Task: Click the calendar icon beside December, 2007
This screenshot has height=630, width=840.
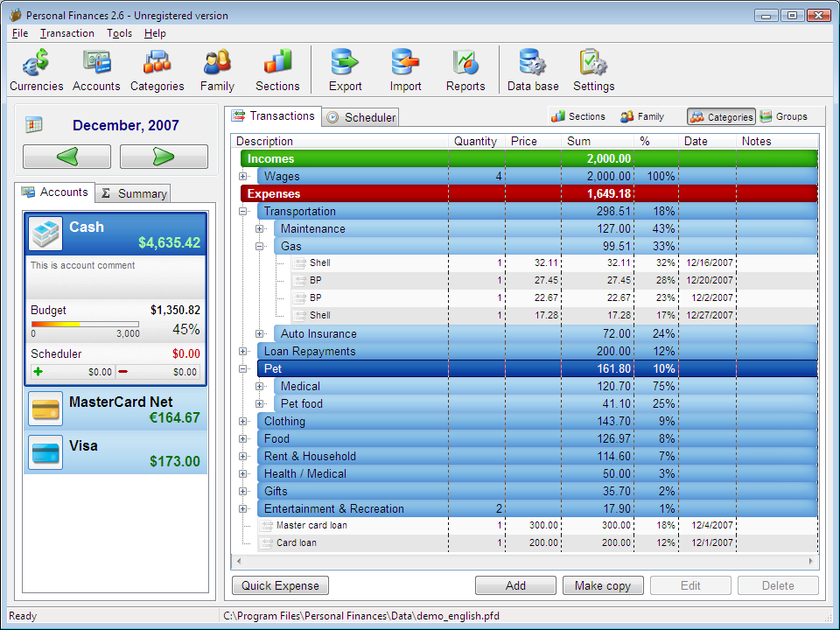Action: (x=34, y=125)
